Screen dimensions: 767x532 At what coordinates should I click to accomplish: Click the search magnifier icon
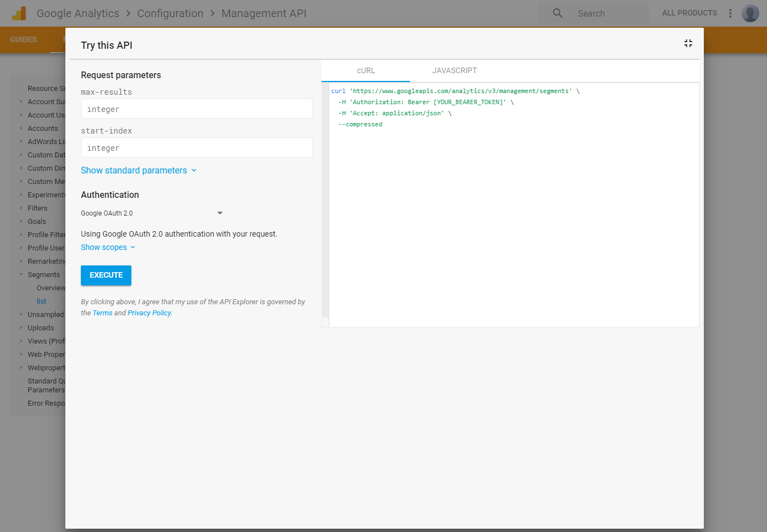[558, 13]
